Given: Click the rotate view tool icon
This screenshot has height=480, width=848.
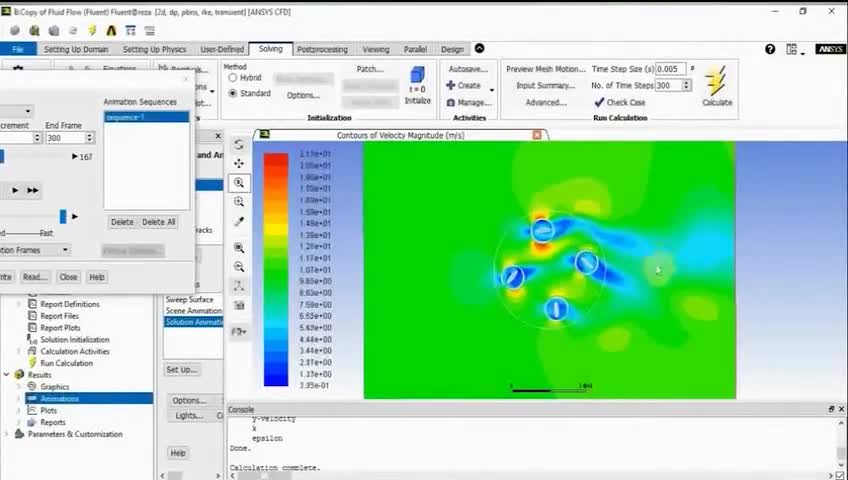Looking at the screenshot, I should tap(238, 144).
